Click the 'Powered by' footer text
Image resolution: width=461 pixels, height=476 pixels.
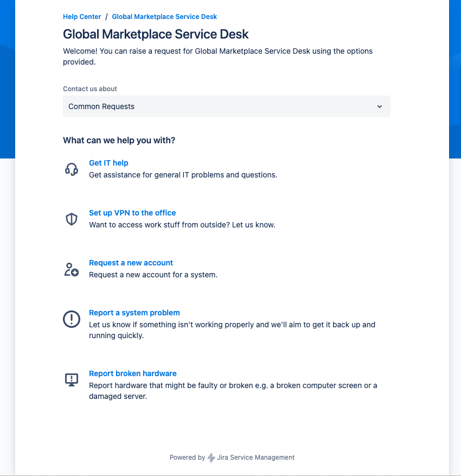(x=188, y=458)
